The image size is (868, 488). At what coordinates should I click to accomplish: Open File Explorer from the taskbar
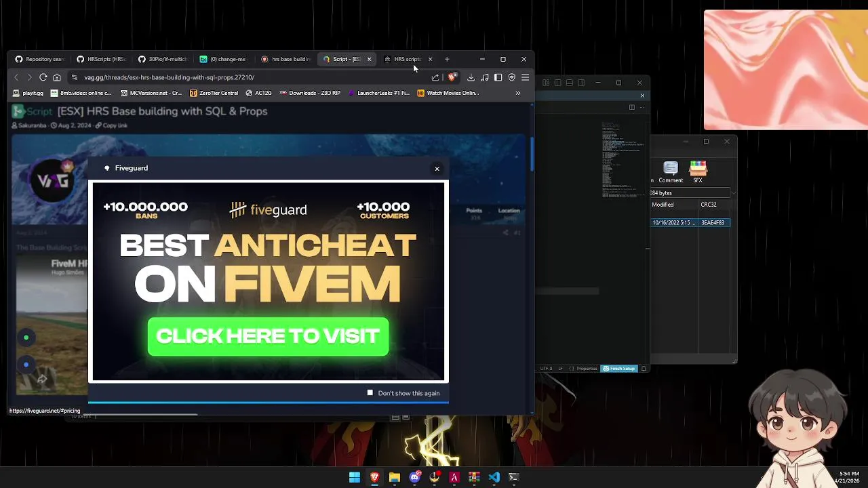394,477
